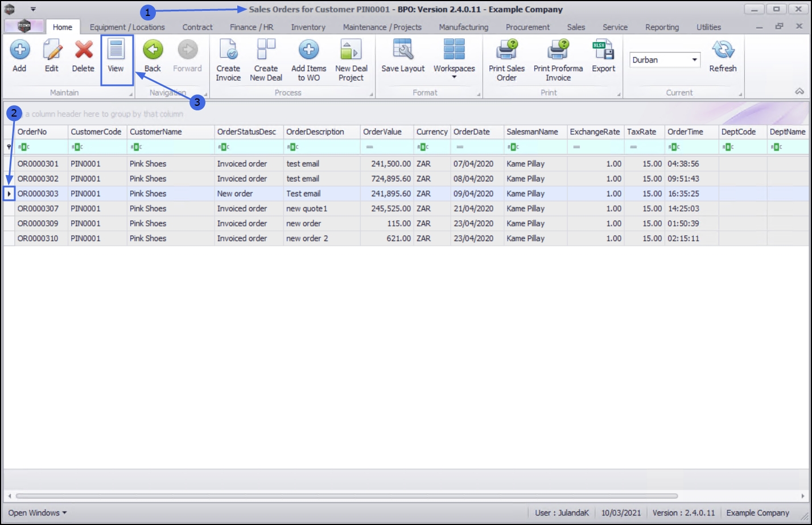Click the 'New order' status cell
This screenshot has height=525, width=812.
click(x=249, y=194)
